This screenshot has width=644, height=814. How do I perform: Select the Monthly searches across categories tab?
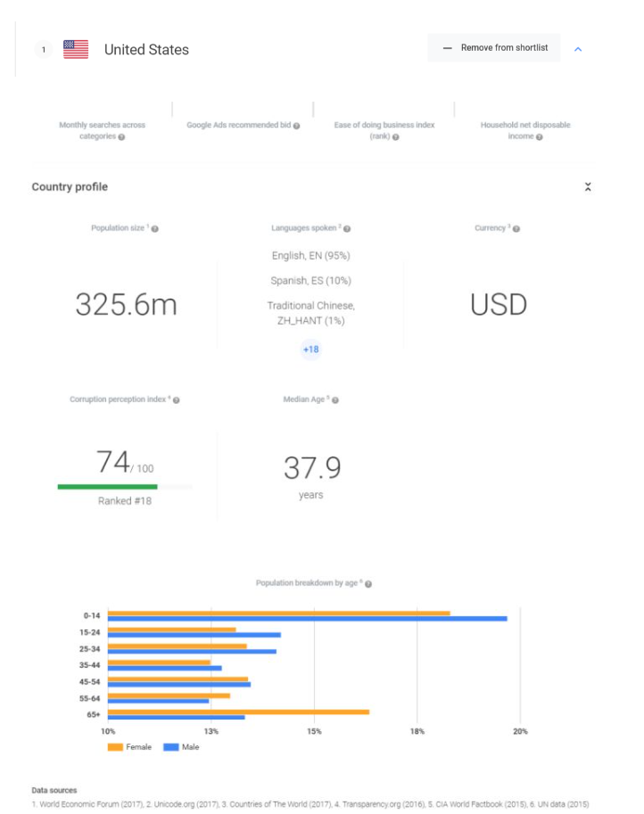click(x=103, y=130)
